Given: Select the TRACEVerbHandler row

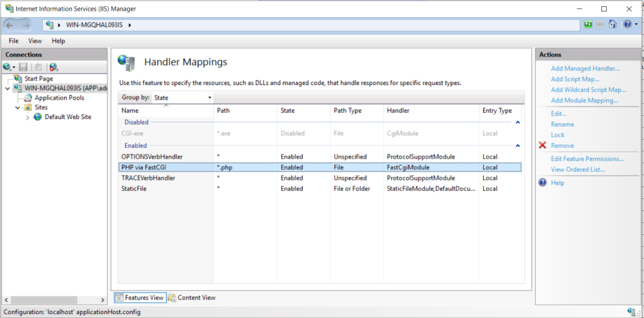Looking at the screenshot, I should tap(319, 178).
